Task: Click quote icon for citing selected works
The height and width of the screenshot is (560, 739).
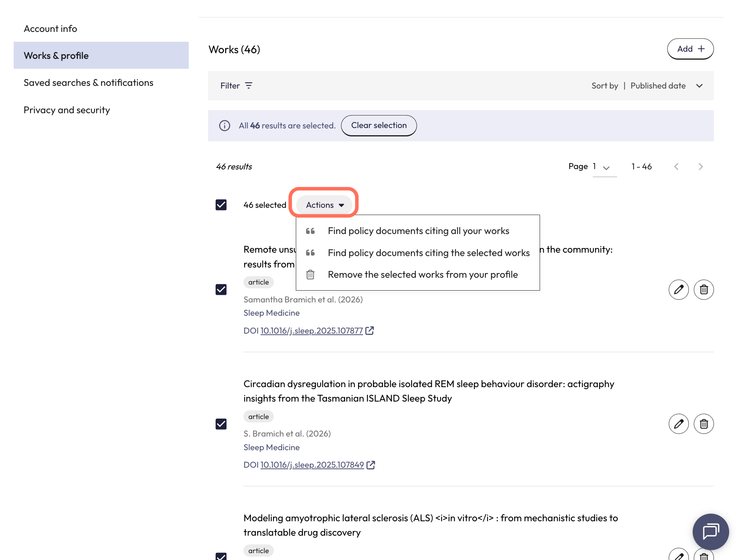Action: click(310, 253)
